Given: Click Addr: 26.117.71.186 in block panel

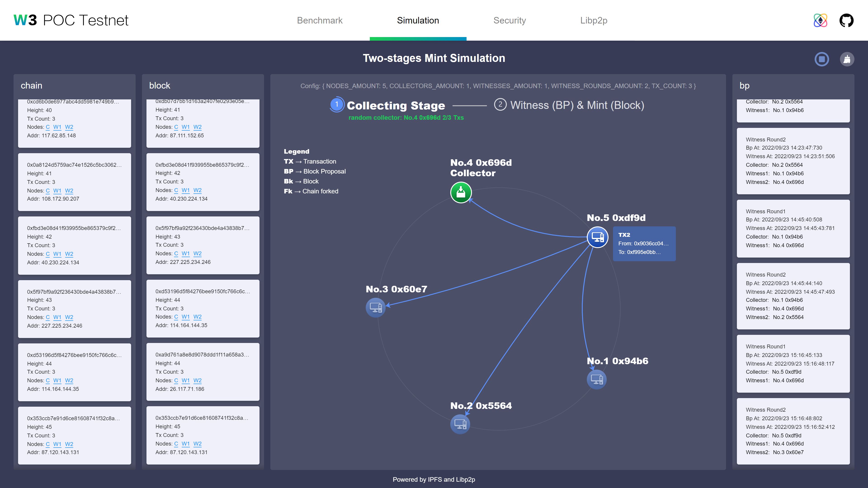Looking at the screenshot, I should pyautogui.click(x=180, y=389).
